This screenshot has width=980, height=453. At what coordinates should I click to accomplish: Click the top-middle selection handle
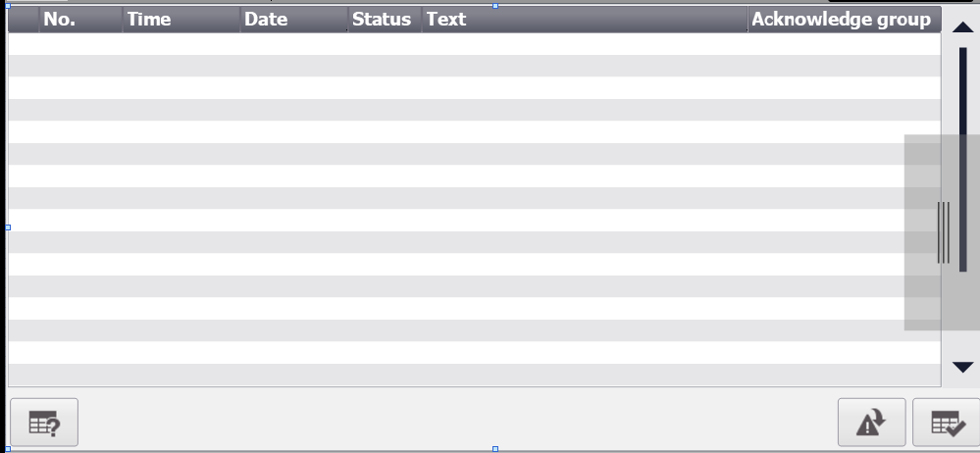pyautogui.click(x=494, y=6)
